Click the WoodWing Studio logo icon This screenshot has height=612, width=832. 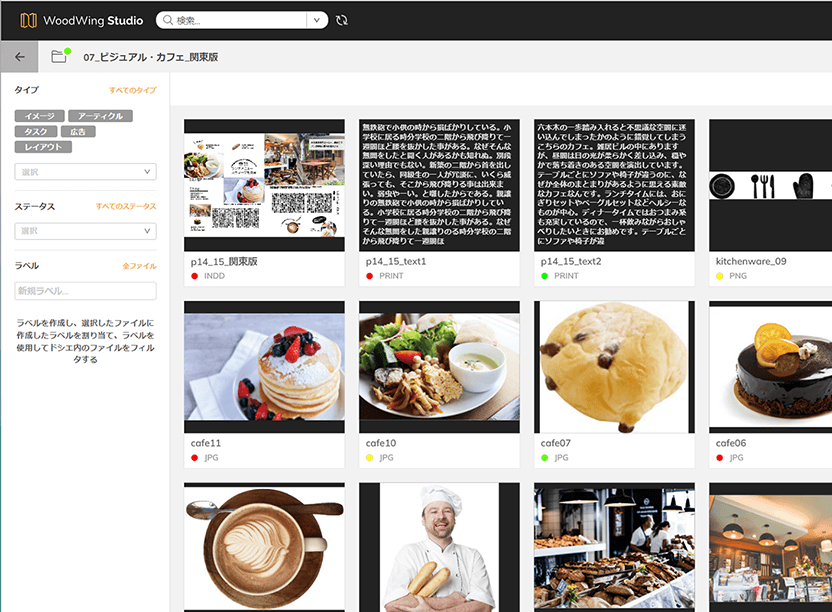pyautogui.click(x=28, y=20)
